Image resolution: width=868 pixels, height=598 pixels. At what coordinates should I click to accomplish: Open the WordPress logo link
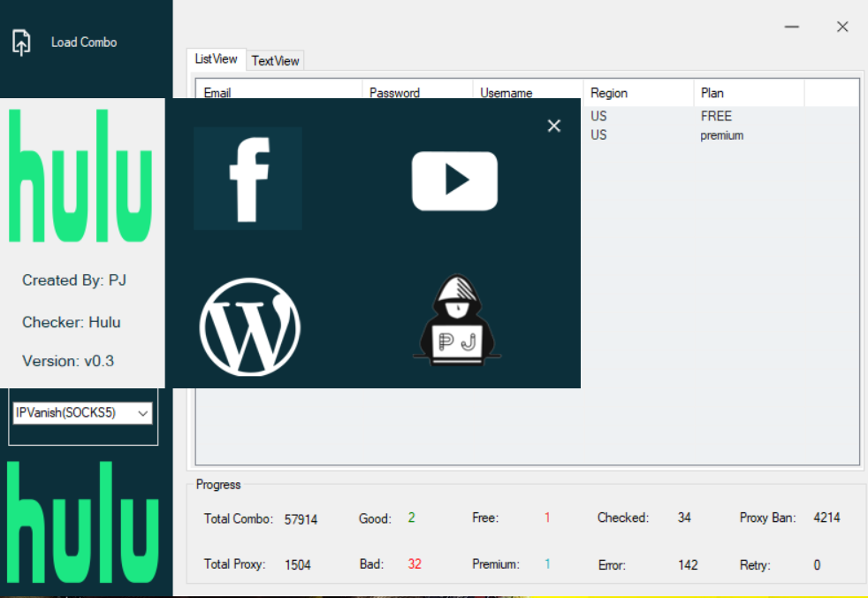pyautogui.click(x=249, y=327)
